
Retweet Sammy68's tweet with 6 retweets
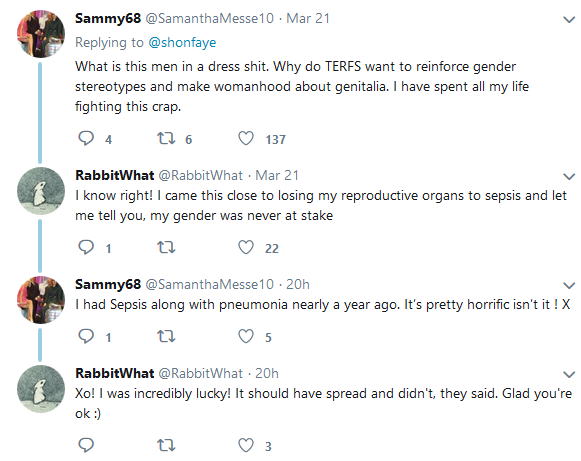(x=166, y=139)
